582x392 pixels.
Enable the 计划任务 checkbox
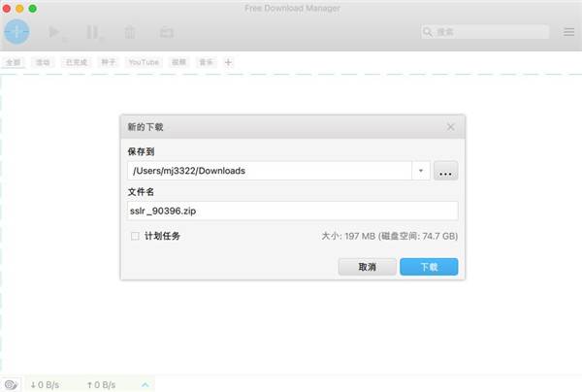(x=135, y=236)
